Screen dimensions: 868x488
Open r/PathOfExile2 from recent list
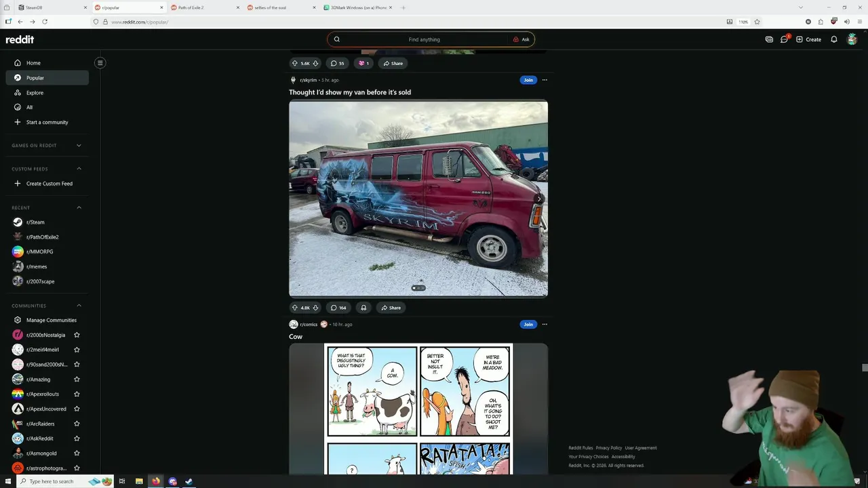pos(47,237)
